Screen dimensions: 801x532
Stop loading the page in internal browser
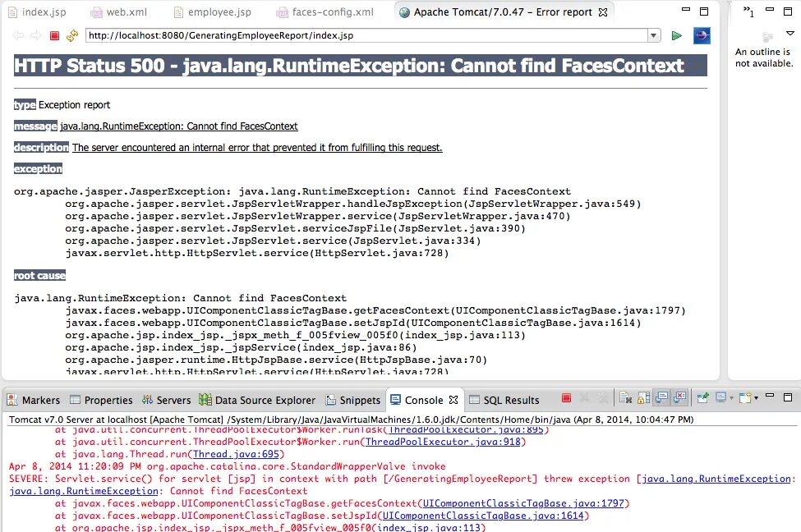click(54, 35)
